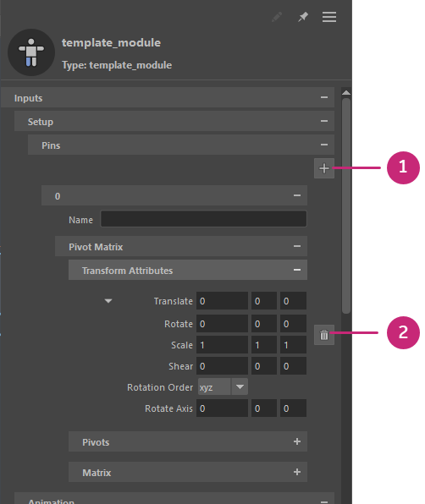Image resolution: width=425 pixels, height=504 pixels.
Task: Open the hamburger menu icon
Action: (x=329, y=17)
